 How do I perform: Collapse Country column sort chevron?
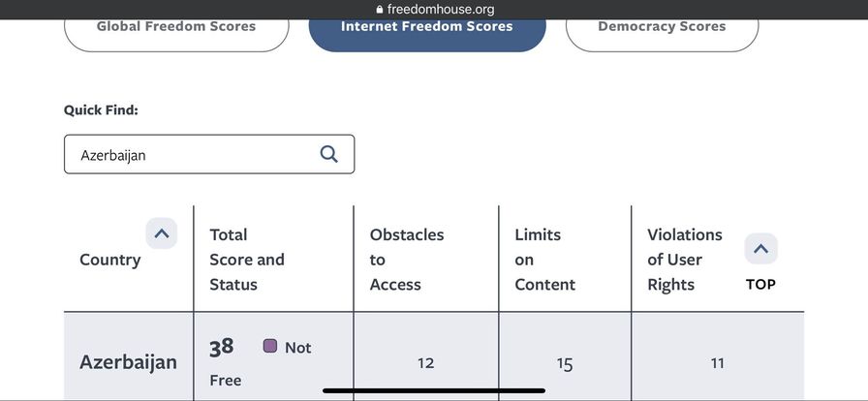pos(162,233)
